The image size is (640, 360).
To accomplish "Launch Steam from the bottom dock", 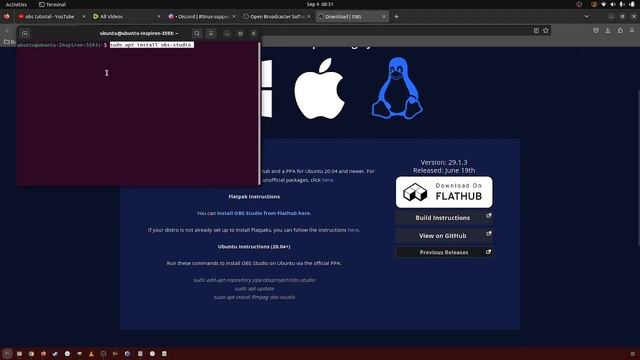I will tap(55, 353).
